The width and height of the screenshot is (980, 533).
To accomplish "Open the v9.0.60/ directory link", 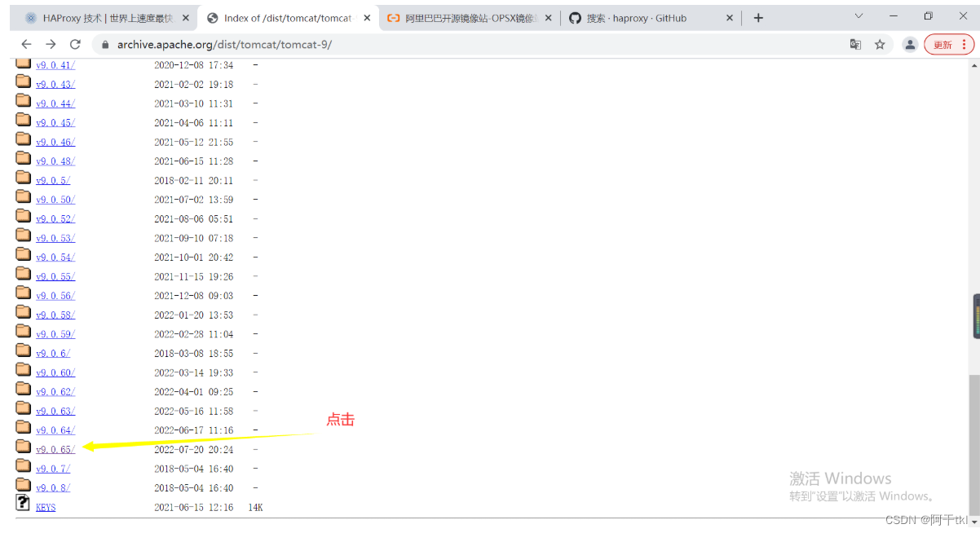I will [55, 373].
